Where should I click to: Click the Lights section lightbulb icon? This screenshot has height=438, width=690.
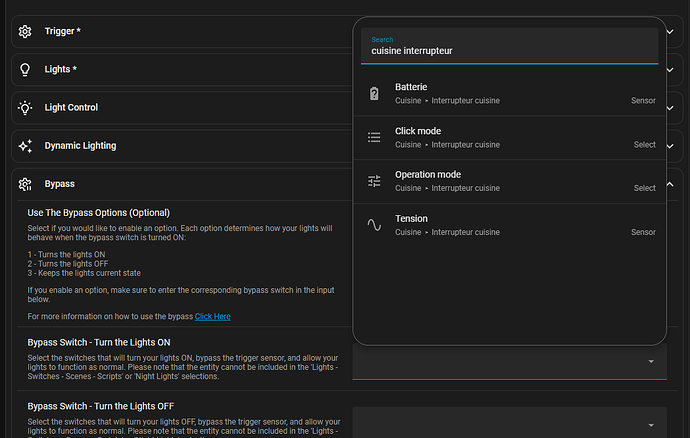(25, 70)
